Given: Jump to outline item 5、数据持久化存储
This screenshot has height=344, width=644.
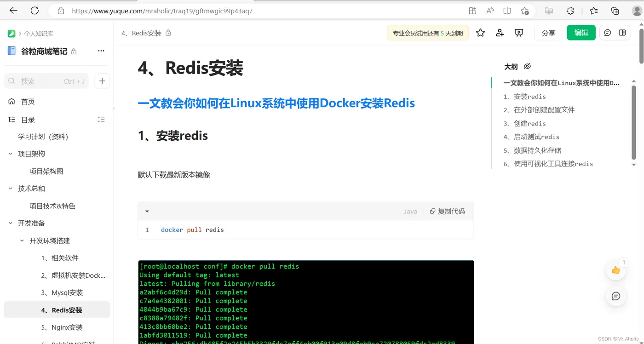Looking at the screenshot, I should pyautogui.click(x=532, y=150).
